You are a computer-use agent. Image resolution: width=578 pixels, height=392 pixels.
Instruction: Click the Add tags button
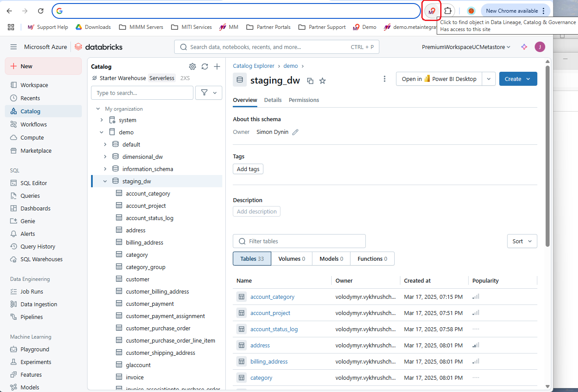tap(248, 169)
